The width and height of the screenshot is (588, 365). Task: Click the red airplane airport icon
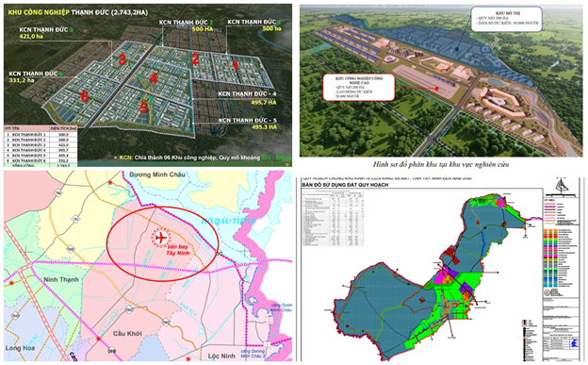click(x=161, y=238)
